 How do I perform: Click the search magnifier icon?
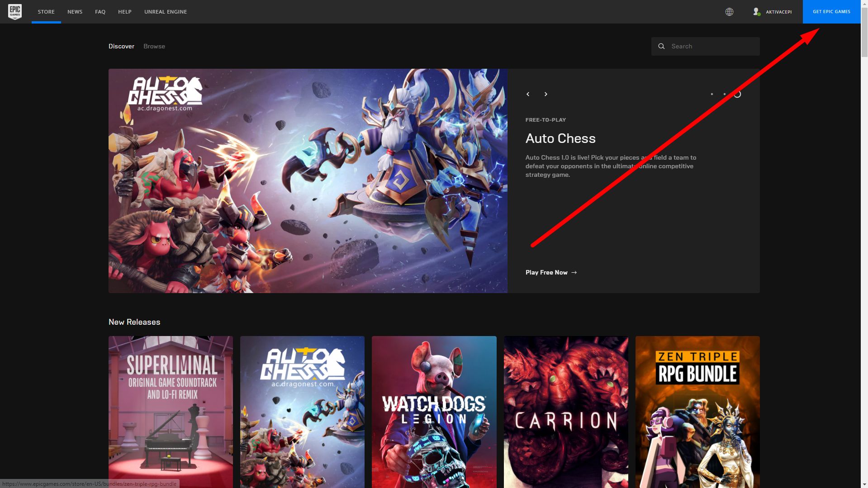coord(661,46)
